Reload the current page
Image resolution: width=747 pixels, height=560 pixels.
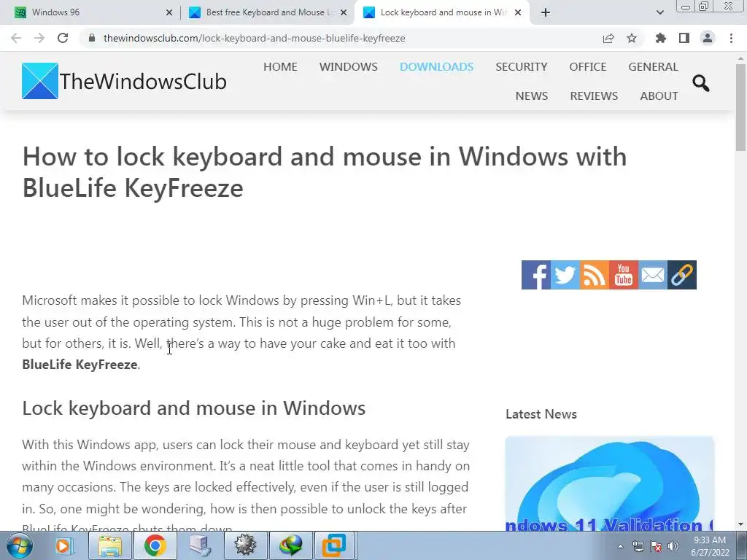click(63, 38)
